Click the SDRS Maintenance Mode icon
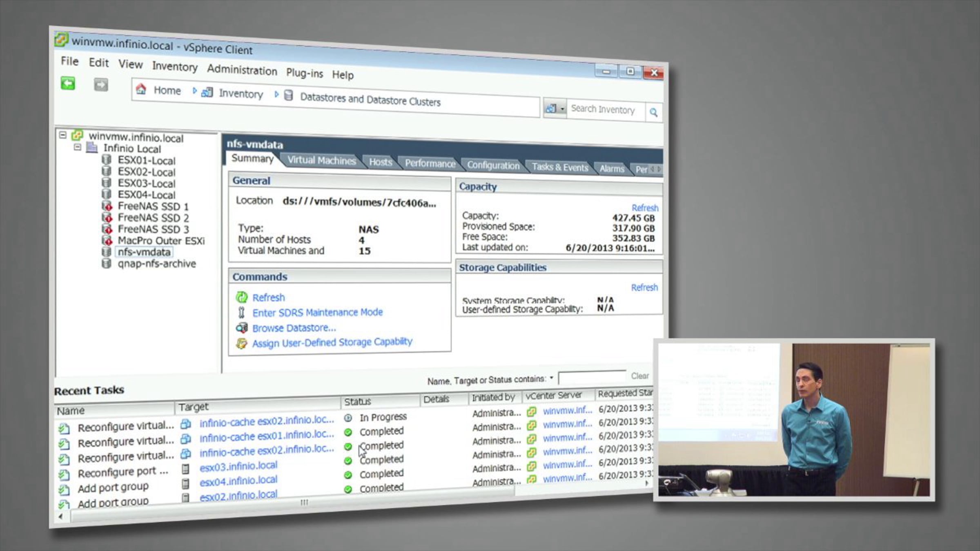Image resolution: width=980 pixels, height=551 pixels. tap(241, 313)
